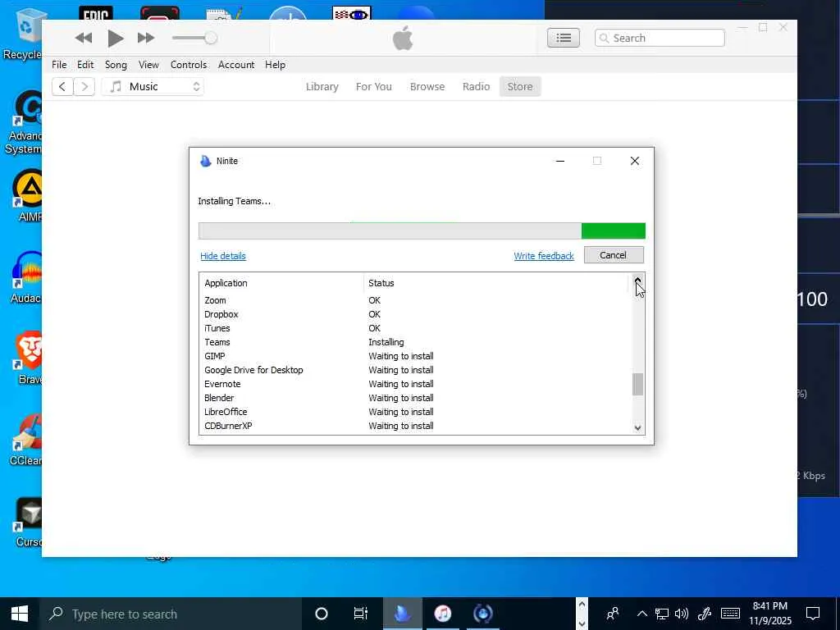840x630 pixels.
Task: Switch to the Library tab
Action: (322, 87)
